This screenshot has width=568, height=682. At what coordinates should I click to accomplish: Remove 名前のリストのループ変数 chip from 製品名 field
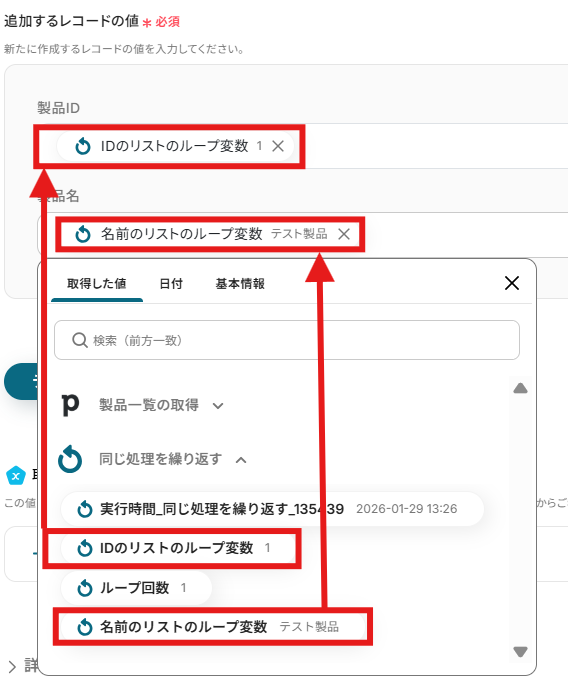344,234
